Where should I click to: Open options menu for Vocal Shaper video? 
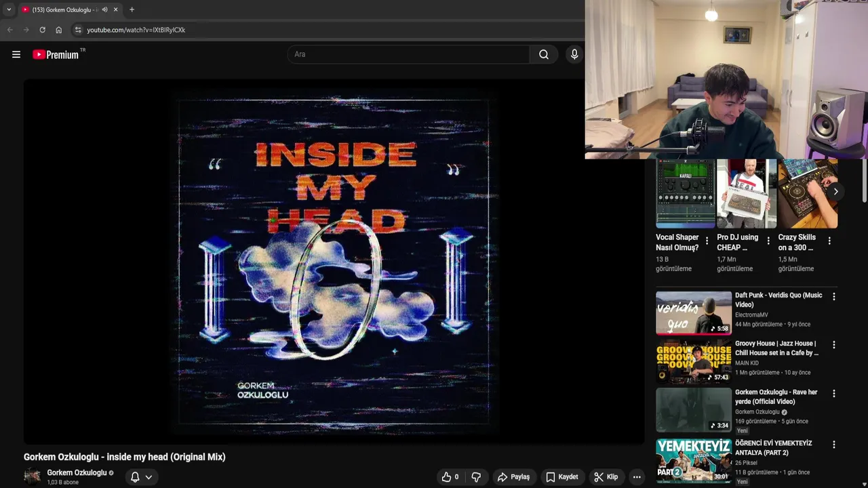[707, 241]
